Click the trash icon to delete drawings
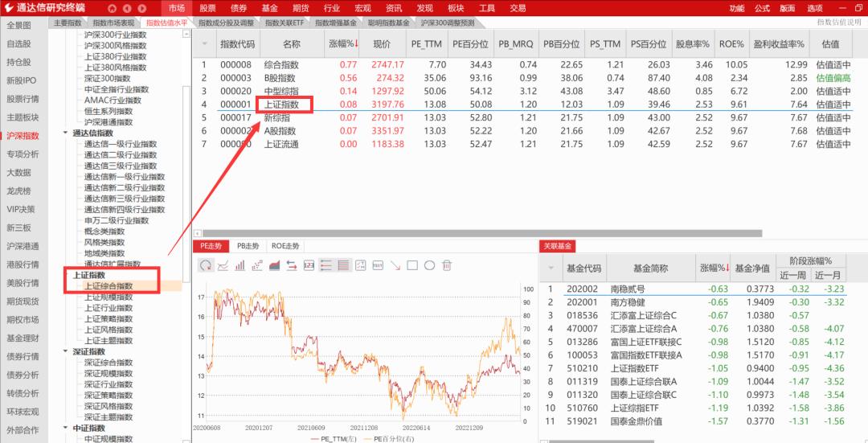Viewport: 868px width, 443px height. point(447,266)
